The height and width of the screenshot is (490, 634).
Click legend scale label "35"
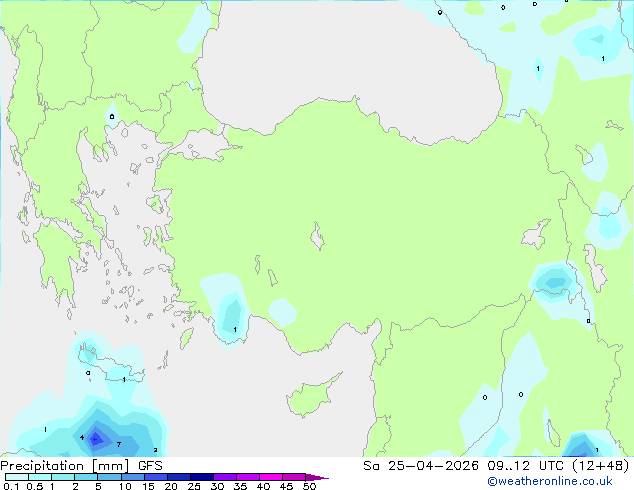pos(240,486)
